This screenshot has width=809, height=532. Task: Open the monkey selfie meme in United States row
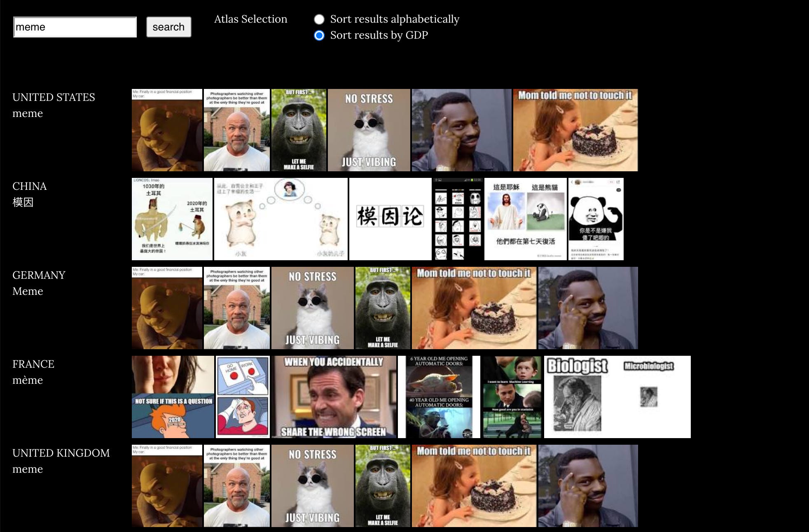(299, 130)
